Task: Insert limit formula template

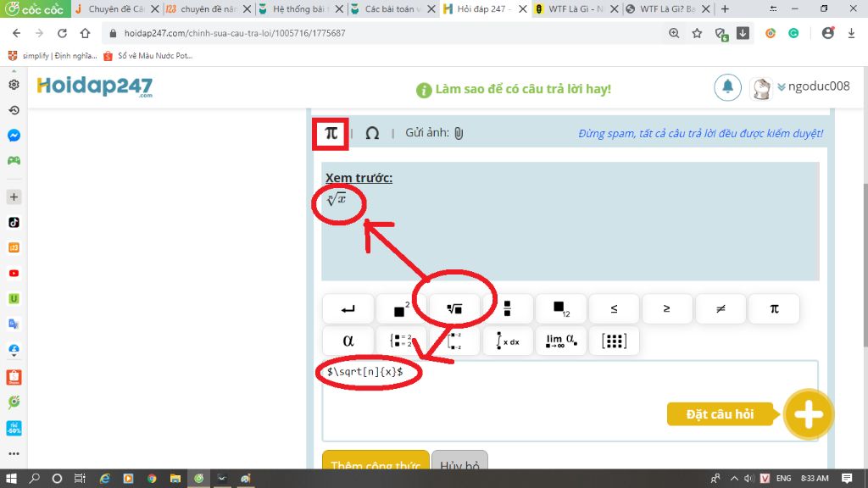Action: point(560,341)
